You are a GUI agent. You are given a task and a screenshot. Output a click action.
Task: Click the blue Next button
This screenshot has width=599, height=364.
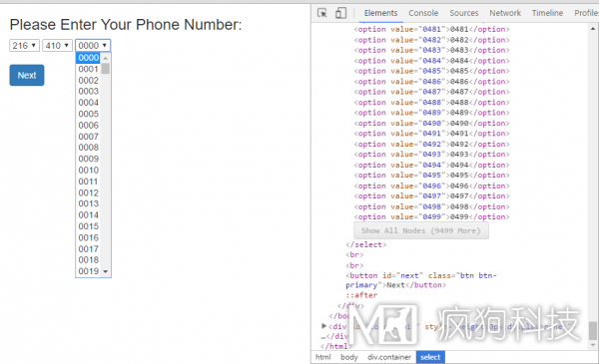click(27, 75)
